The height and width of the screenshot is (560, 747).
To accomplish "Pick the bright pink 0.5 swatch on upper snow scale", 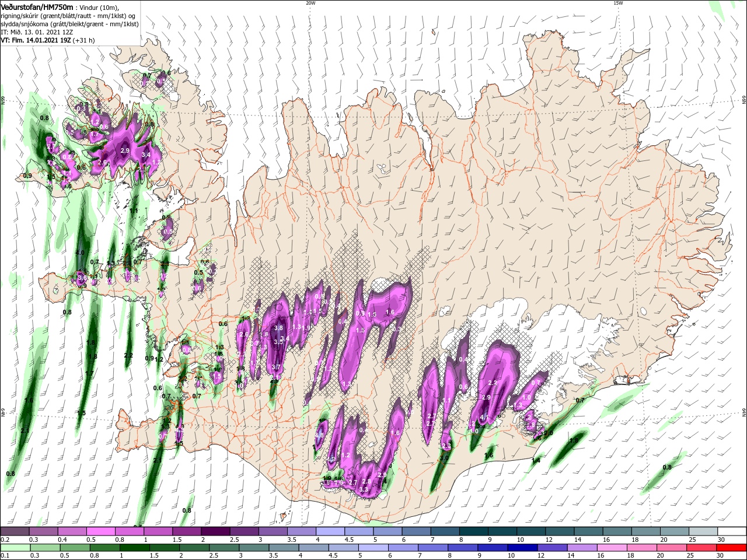I will pos(100,531).
